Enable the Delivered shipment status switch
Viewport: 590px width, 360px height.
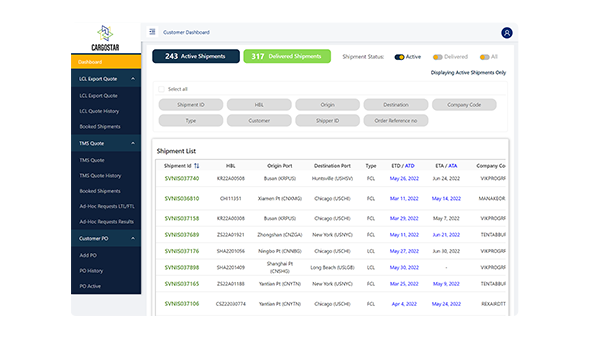pyautogui.click(x=438, y=57)
